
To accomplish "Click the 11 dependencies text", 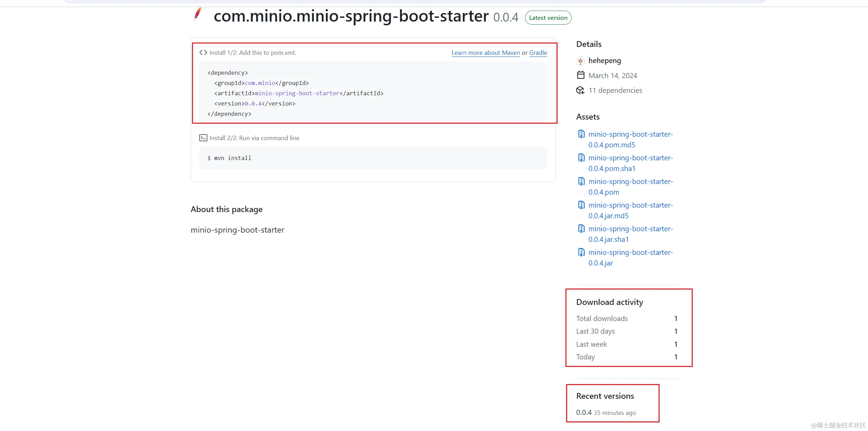I will click(x=615, y=90).
